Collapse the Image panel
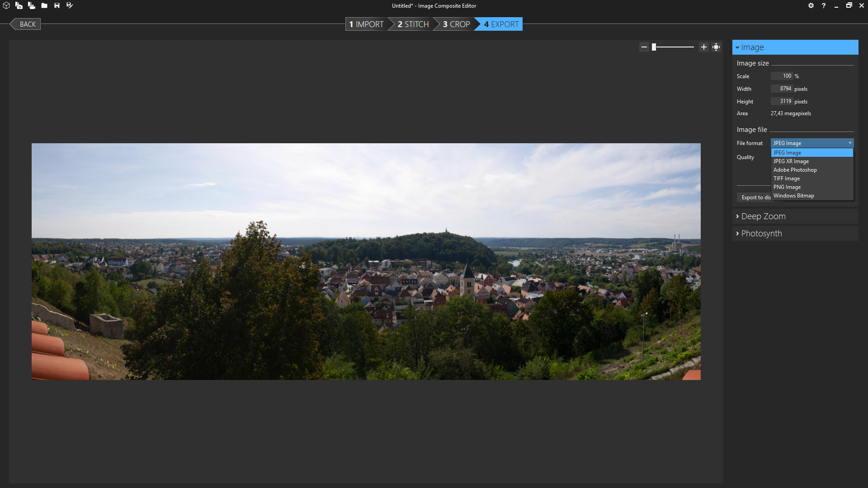 coord(738,47)
